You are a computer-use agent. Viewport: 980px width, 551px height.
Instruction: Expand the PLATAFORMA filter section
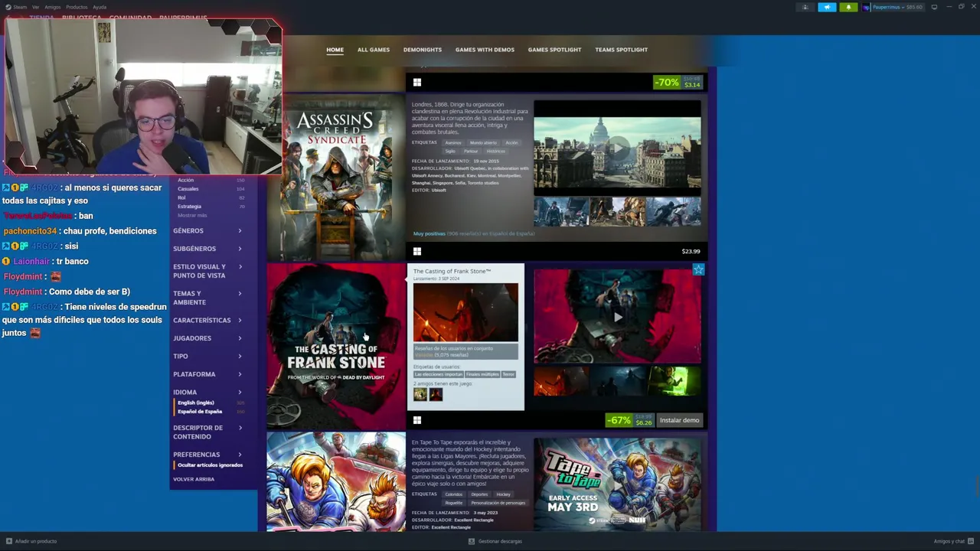pyautogui.click(x=207, y=374)
